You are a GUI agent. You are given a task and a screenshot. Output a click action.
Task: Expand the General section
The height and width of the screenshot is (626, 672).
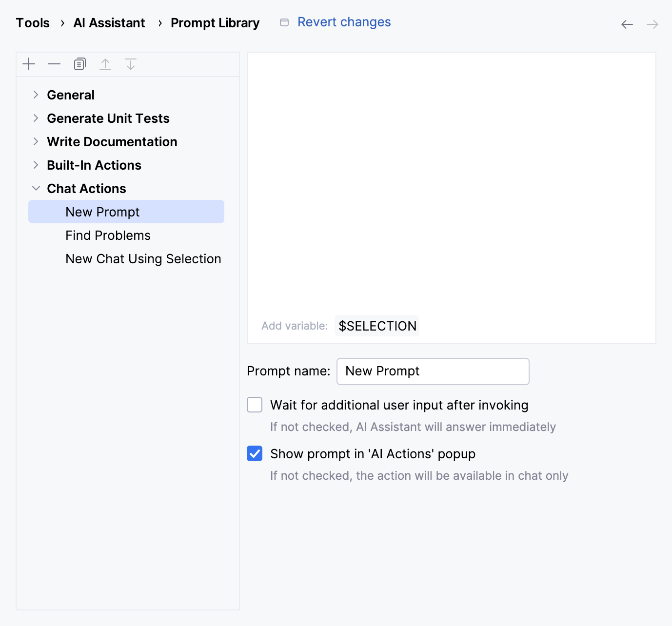[36, 95]
